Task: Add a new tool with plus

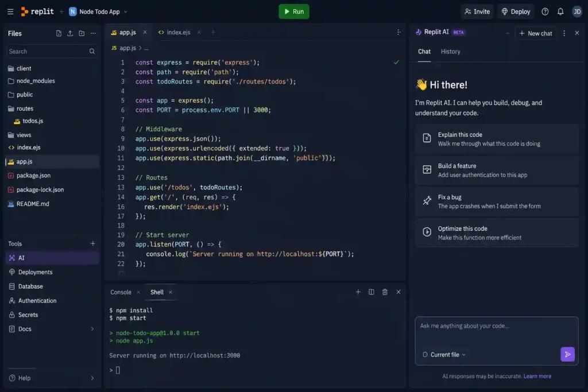Action: click(92, 243)
